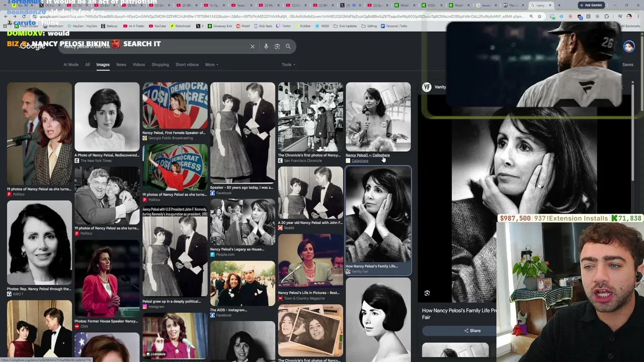Open 'Photos: Rep. Nancy Pelosi through the' result

click(x=39, y=289)
